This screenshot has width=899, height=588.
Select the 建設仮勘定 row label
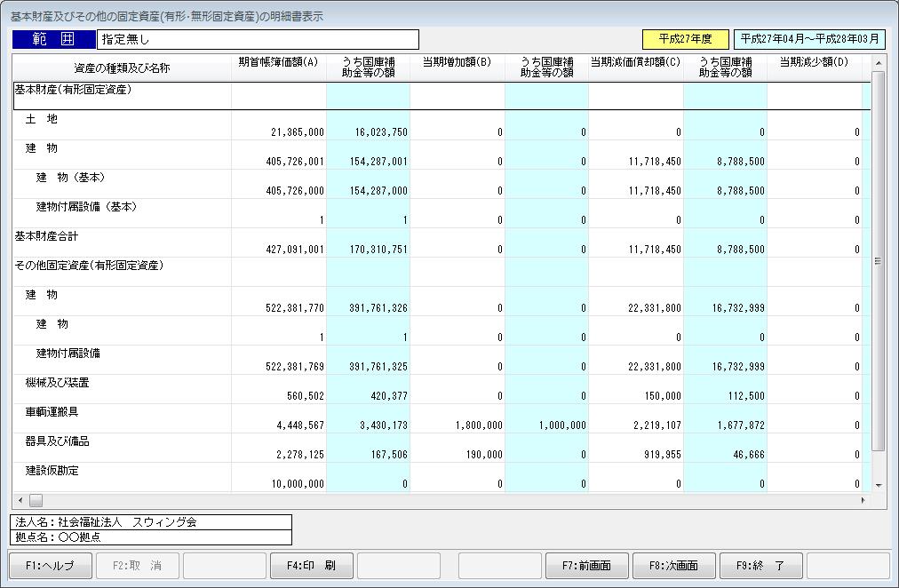click(52, 471)
